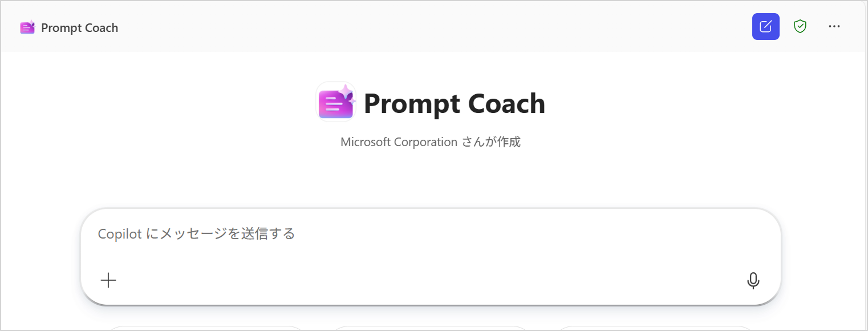This screenshot has height=331, width=868.
Task: Open the three-dot more options menu
Action: [x=834, y=27]
